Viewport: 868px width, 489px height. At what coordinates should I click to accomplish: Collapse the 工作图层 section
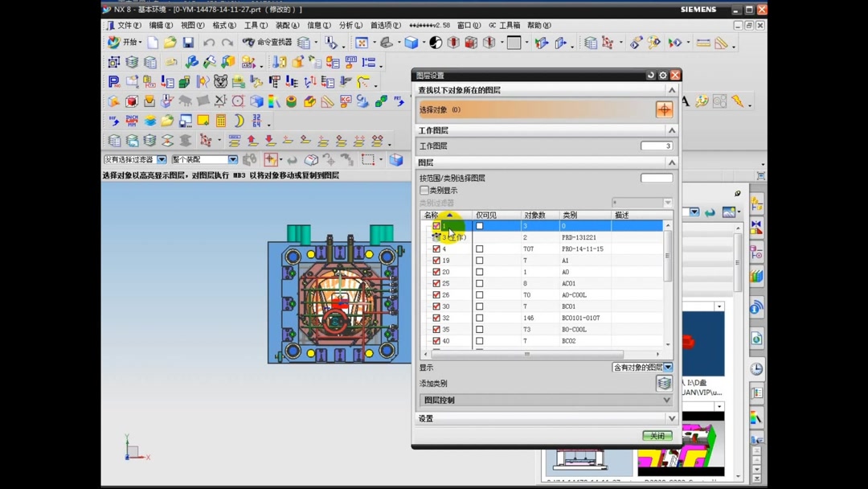672,130
